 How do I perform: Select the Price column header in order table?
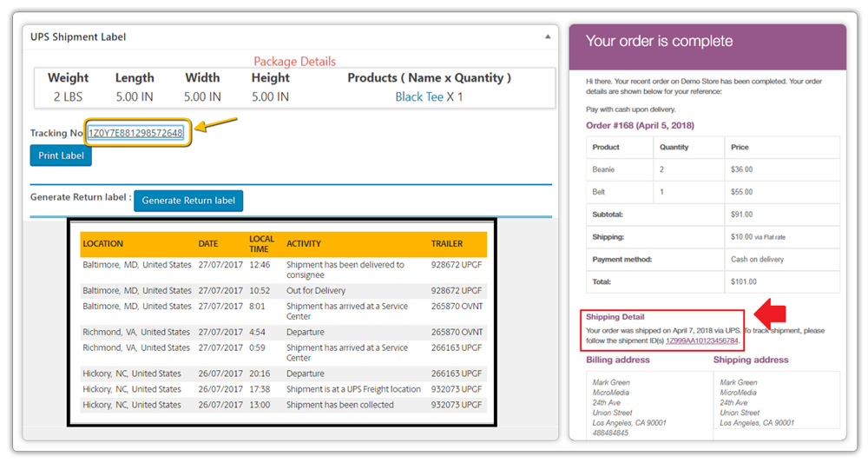tap(740, 148)
